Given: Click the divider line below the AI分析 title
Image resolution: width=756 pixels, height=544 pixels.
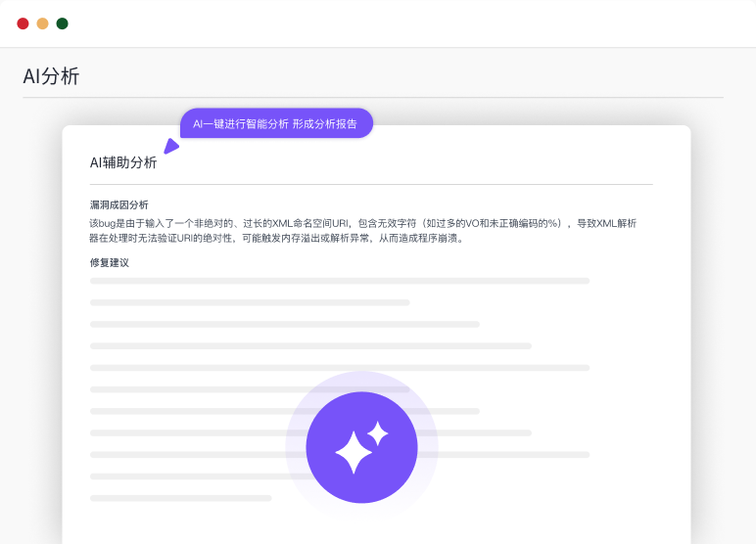Looking at the screenshot, I should (372, 98).
